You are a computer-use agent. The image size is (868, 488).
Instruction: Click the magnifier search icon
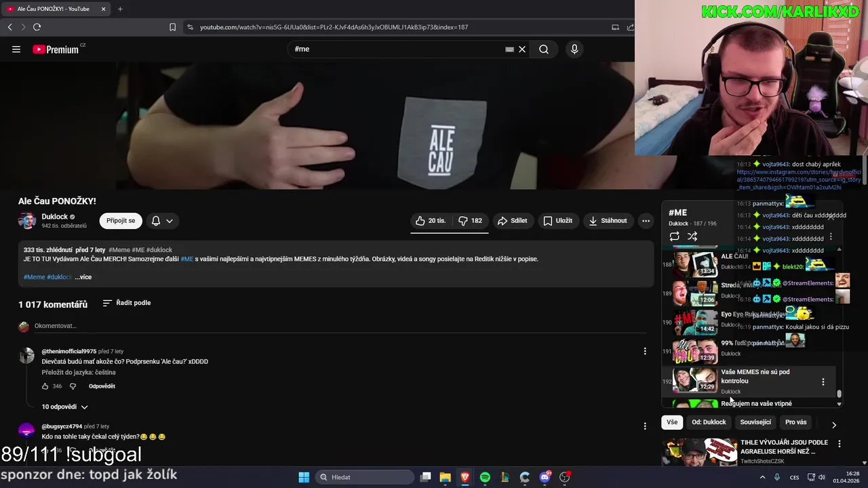[544, 49]
